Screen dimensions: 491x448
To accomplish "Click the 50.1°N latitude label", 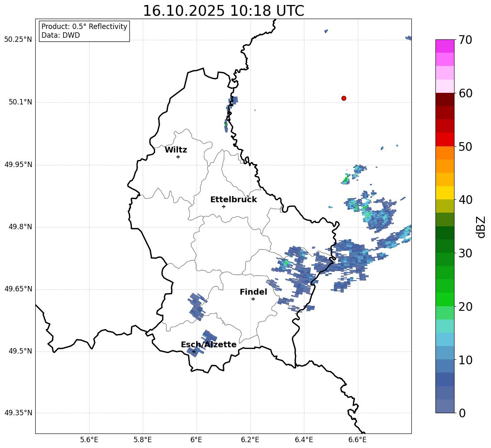I will 20,102.
